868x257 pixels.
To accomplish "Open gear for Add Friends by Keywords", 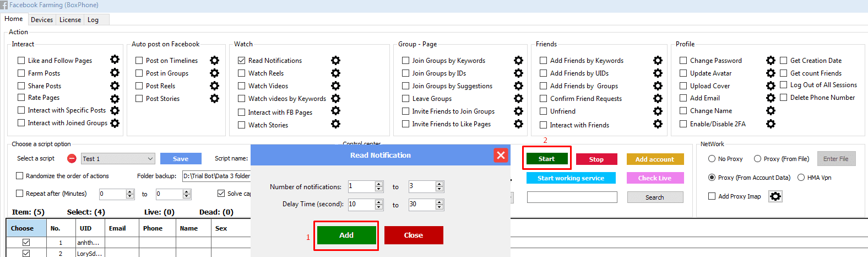I will (658, 60).
